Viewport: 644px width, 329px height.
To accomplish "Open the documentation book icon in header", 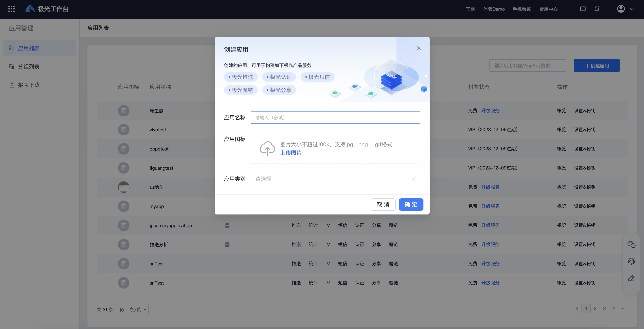I will tap(583, 9).
